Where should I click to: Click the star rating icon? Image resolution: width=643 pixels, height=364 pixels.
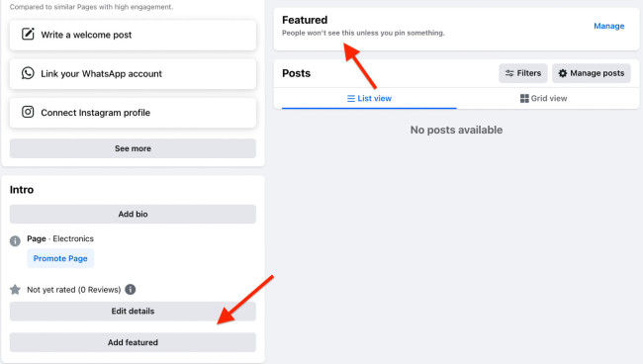click(15, 290)
